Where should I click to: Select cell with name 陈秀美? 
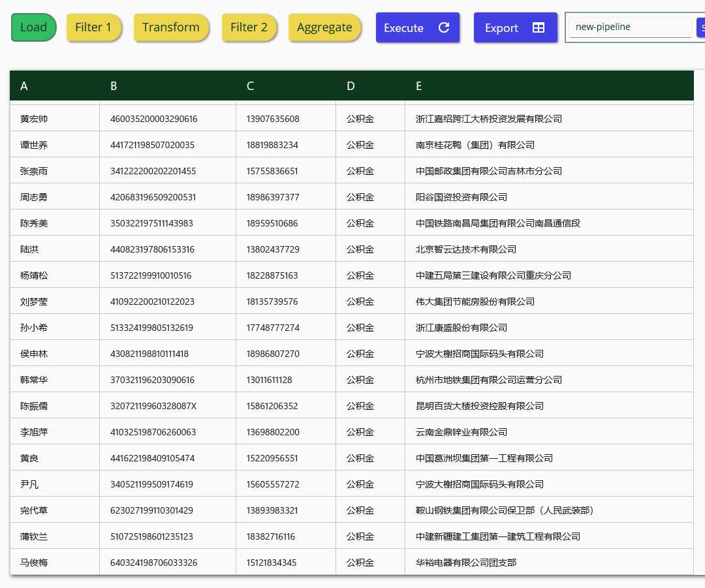pyautogui.click(x=55, y=223)
